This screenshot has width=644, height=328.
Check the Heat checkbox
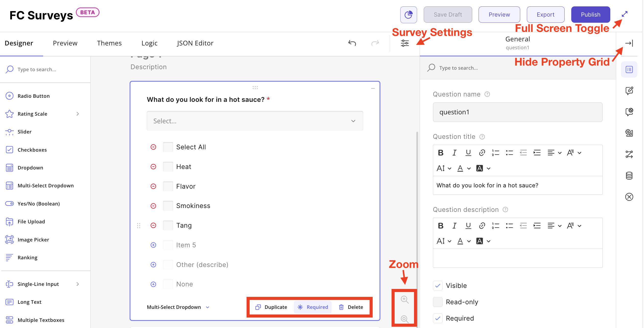pos(168,167)
